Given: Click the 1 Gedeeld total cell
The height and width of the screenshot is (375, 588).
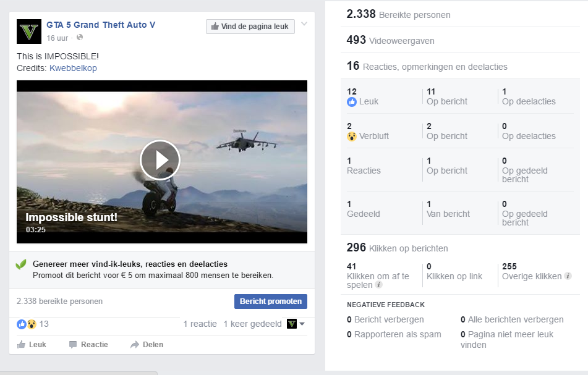Looking at the screenshot, I should click(364, 209).
